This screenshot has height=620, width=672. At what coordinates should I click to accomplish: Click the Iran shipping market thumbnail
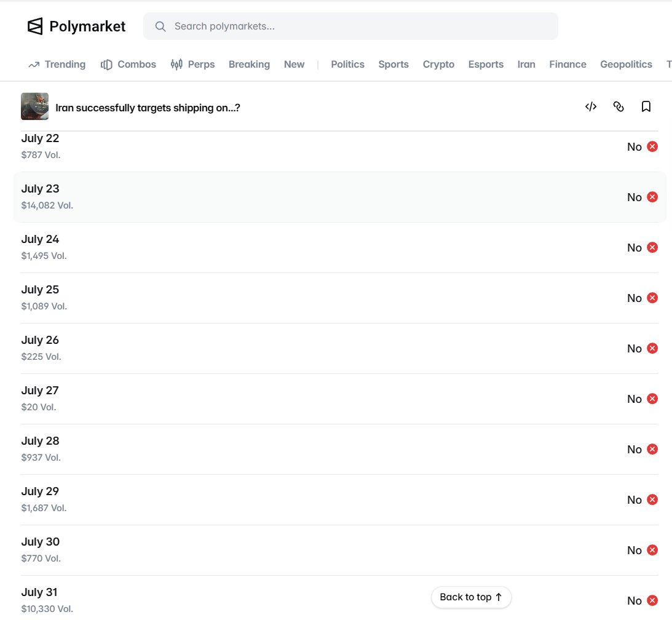click(x=34, y=106)
